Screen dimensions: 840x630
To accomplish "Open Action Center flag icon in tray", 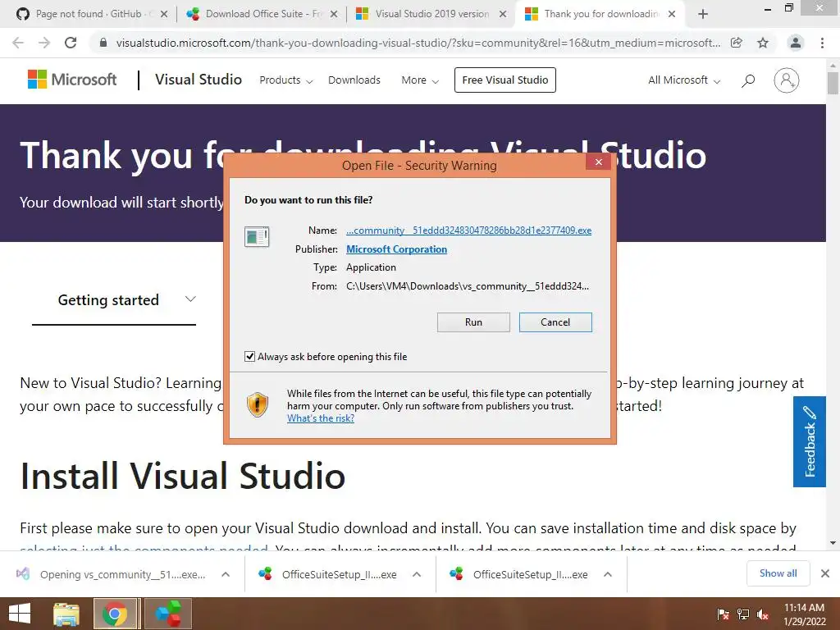I will tap(724, 614).
